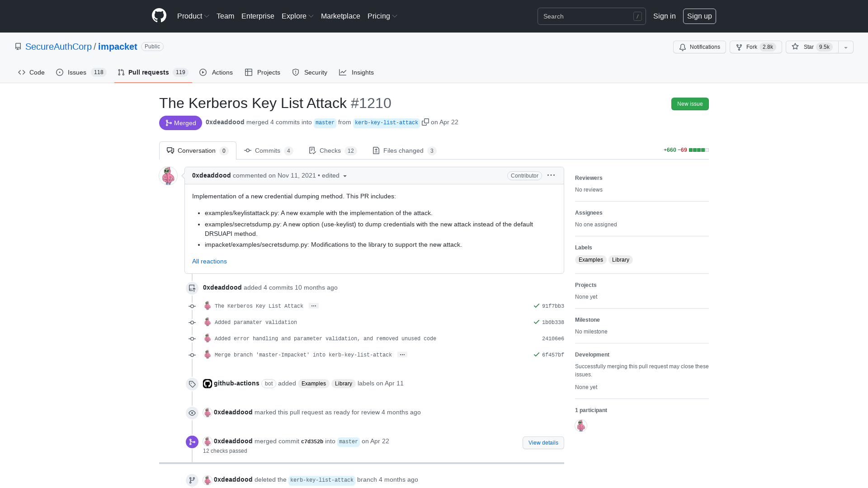Click the slash shortcut icon in search
This screenshot has width=868, height=488.
[637, 16]
